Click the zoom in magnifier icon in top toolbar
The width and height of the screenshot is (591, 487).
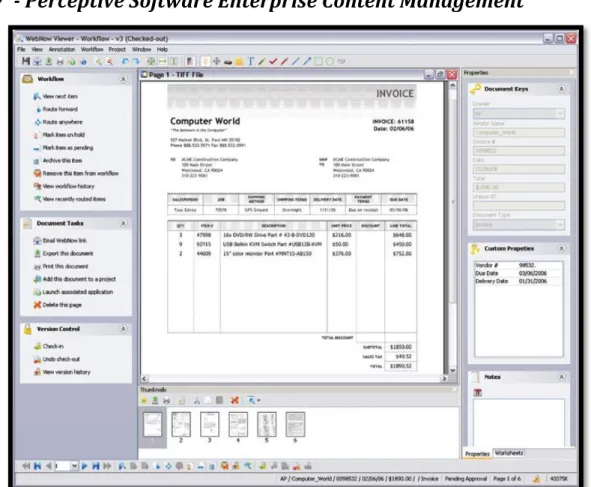(98, 61)
